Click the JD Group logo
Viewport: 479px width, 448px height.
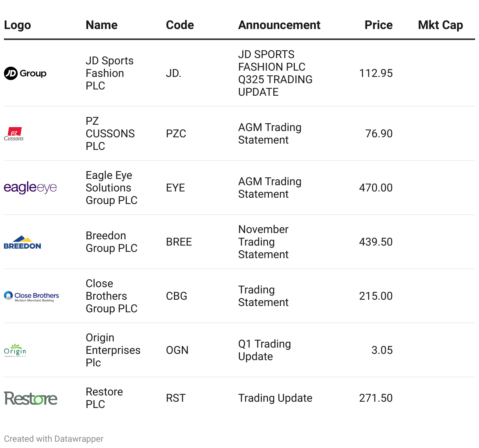[25, 73]
